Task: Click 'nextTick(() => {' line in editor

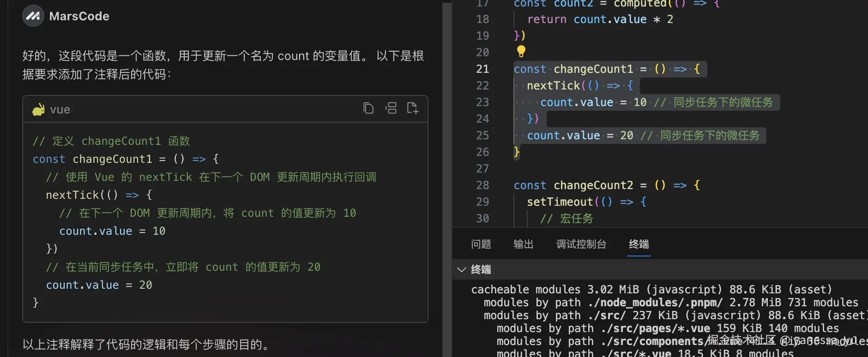Action: 580,86
